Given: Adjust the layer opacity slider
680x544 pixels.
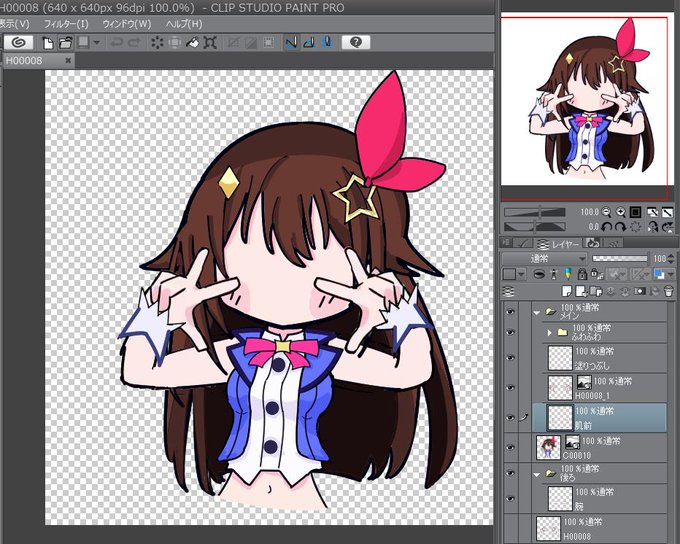Looking at the screenshot, I should tap(619, 259).
